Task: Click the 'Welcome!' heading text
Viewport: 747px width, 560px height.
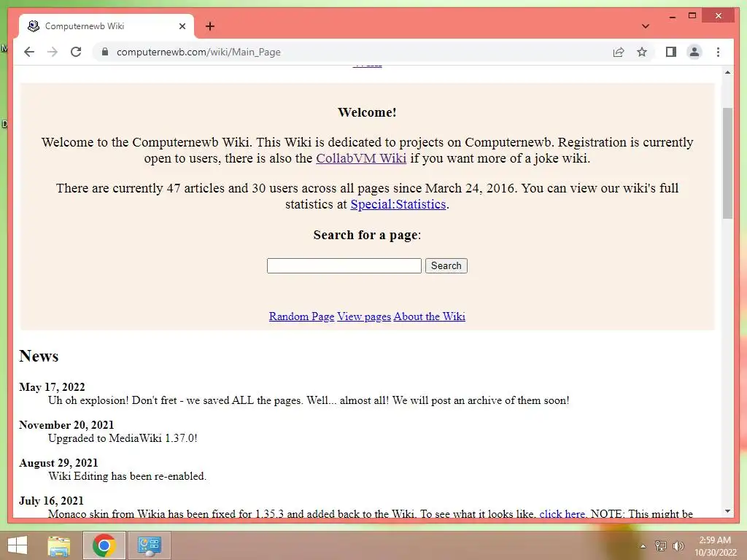Action: [x=368, y=112]
